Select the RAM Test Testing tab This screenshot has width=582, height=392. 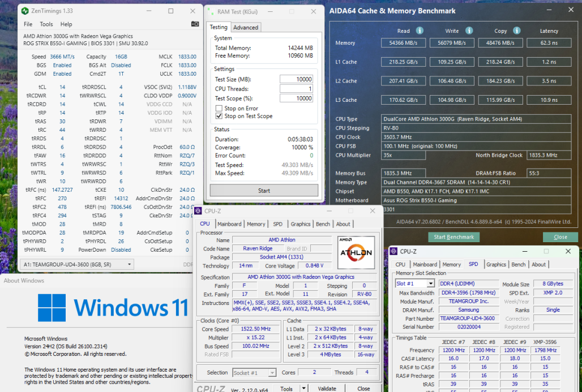[219, 27]
